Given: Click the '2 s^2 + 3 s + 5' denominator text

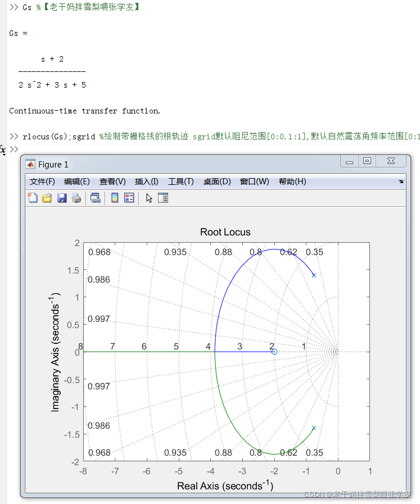Looking at the screenshot, I should (52, 85).
